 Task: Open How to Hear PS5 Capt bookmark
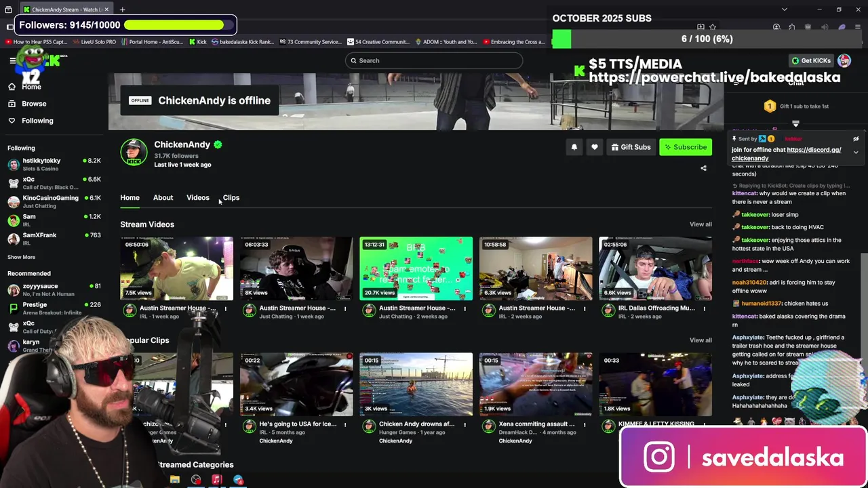pos(36,42)
